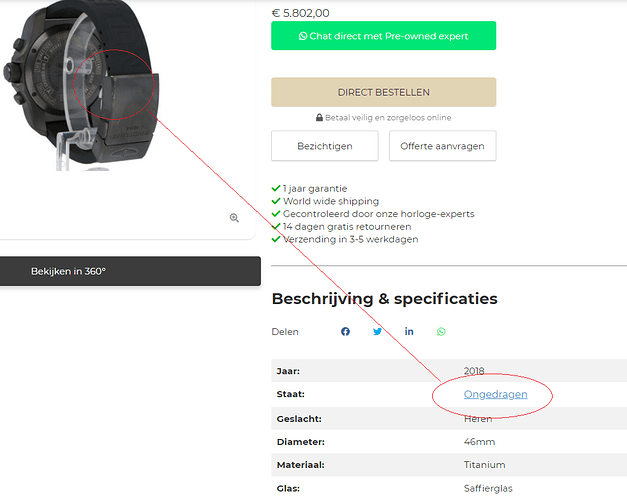Click the WhatsApp share icon under Delen
This screenshot has width=627, height=500.
pyautogui.click(x=441, y=331)
